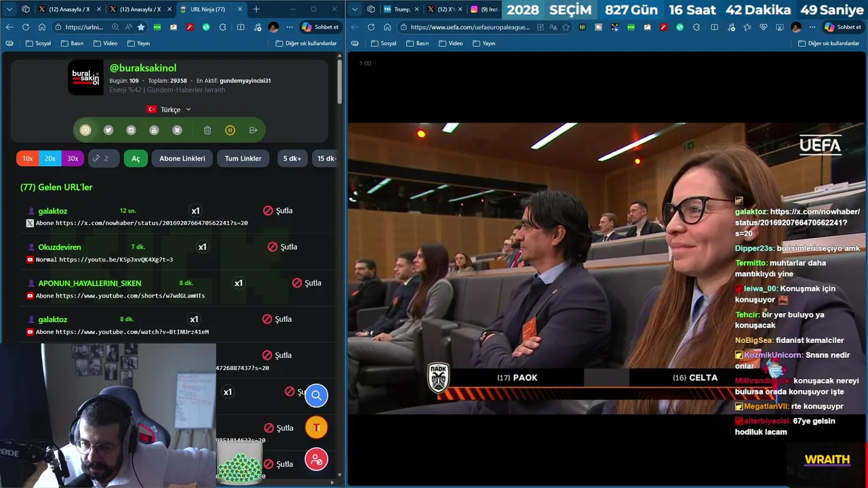Toggle split screen icon in left browser
The width and height of the screenshot is (868, 488).
coord(241,27)
